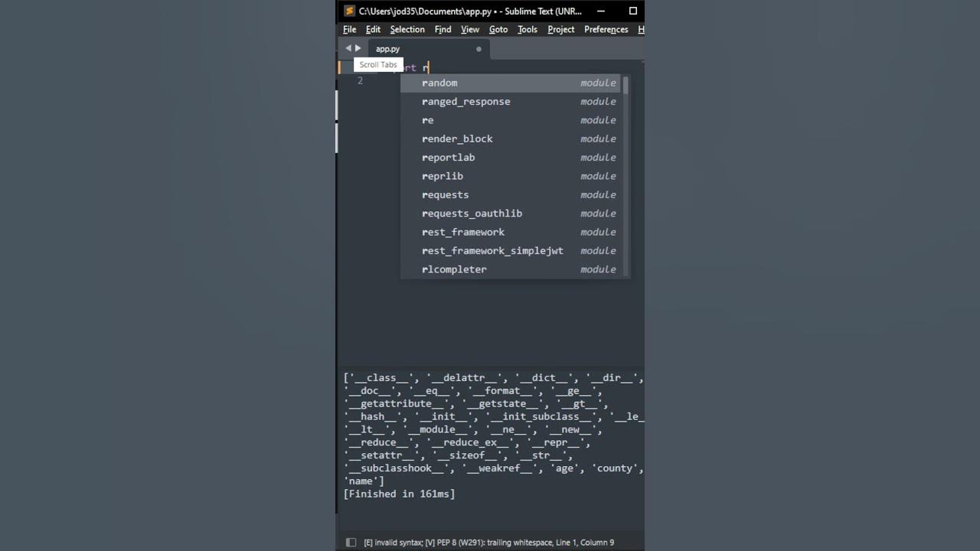The width and height of the screenshot is (980, 551).
Task: Open the Find menu
Action: click(x=443, y=29)
